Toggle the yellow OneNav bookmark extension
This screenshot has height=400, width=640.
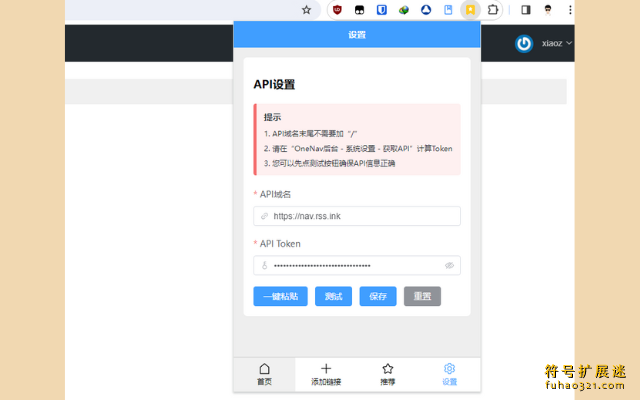point(470,10)
